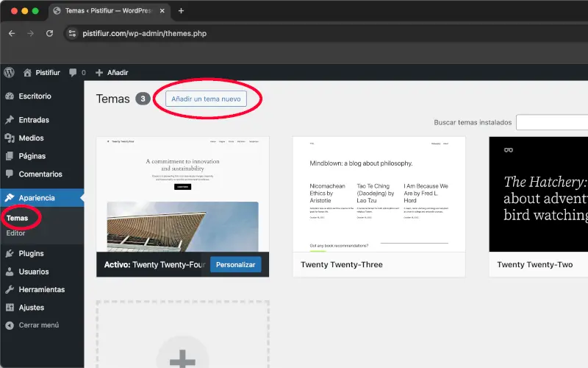Open Usuarios menu item
588x368 pixels.
coord(34,272)
